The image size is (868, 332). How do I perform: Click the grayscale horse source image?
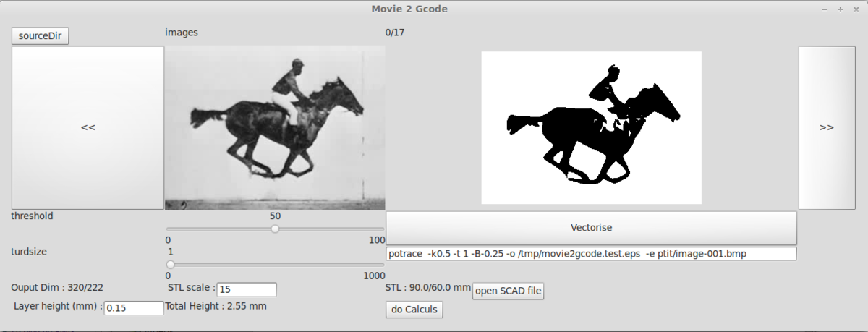(275, 128)
